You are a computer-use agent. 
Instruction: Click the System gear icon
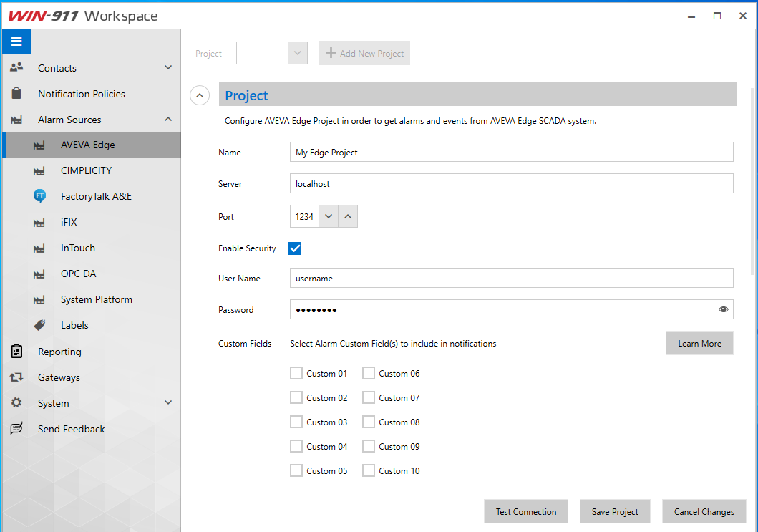click(16, 402)
